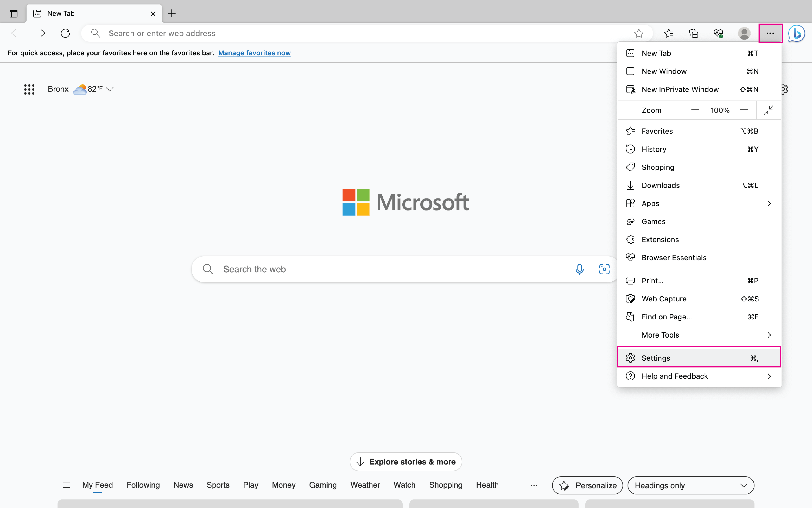Choose Find on Page… menu item
Image resolution: width=812 pixels, height=508 pixels.
coord(699,317)
